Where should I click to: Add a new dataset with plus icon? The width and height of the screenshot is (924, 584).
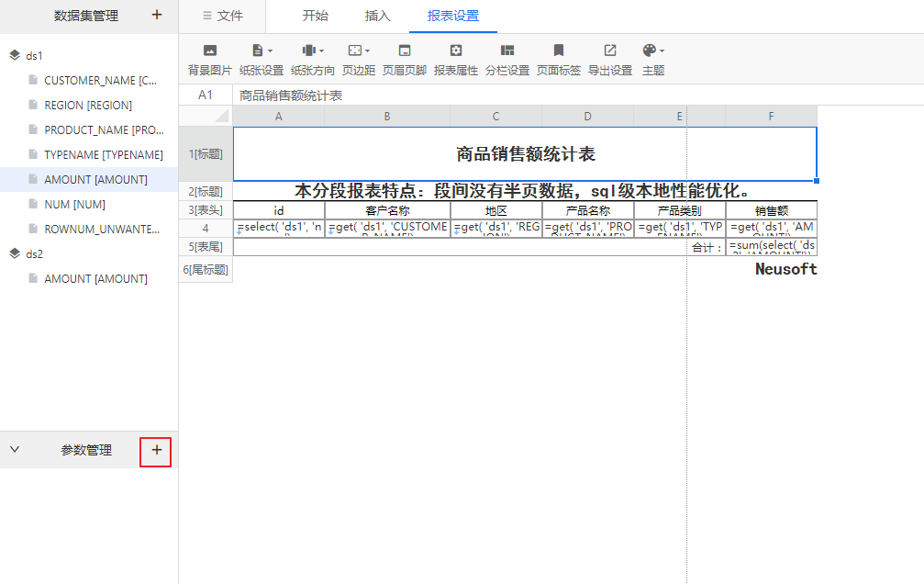pyautogui.click(x=156, y=15)
